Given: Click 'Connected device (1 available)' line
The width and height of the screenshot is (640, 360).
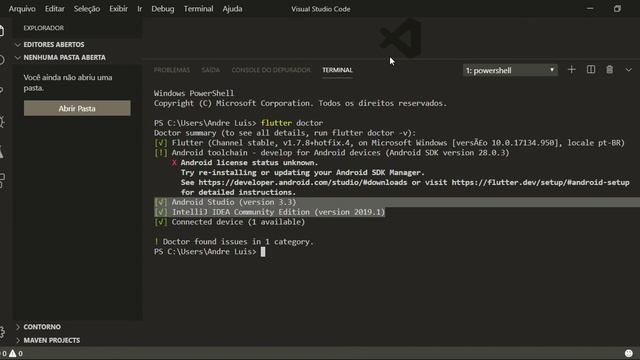Looking at the screenshot, I should [x=238, y=222].
